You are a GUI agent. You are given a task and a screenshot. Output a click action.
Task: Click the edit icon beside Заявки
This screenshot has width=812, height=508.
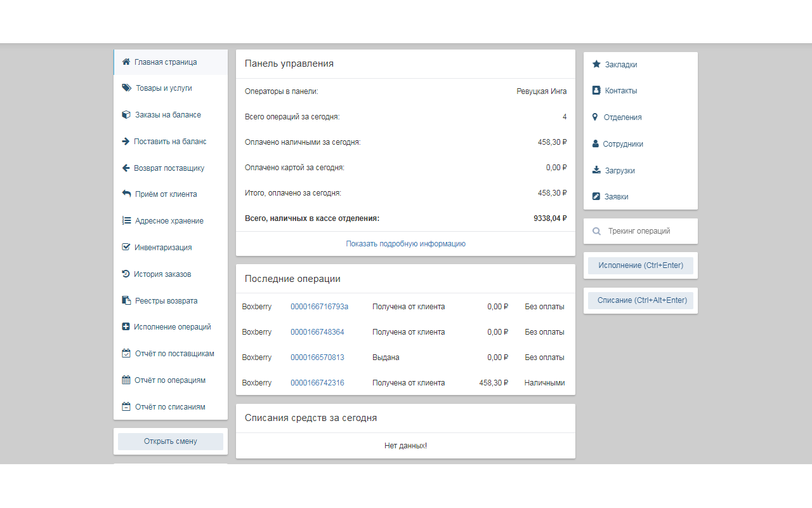click(596, 197)
